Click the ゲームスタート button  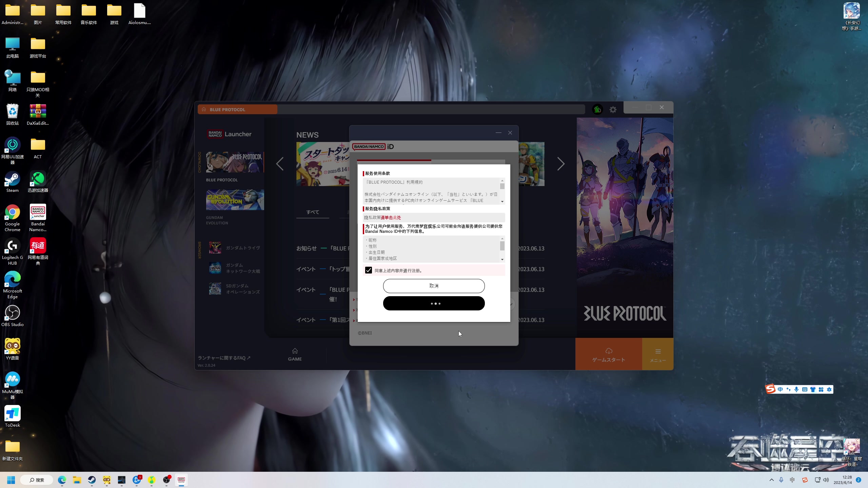pos(609,354)
